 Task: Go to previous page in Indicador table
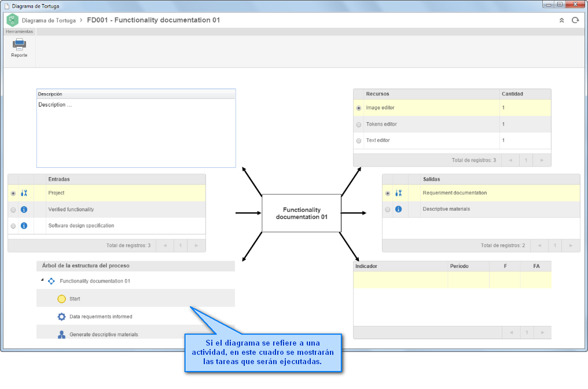tap(511, 332)
